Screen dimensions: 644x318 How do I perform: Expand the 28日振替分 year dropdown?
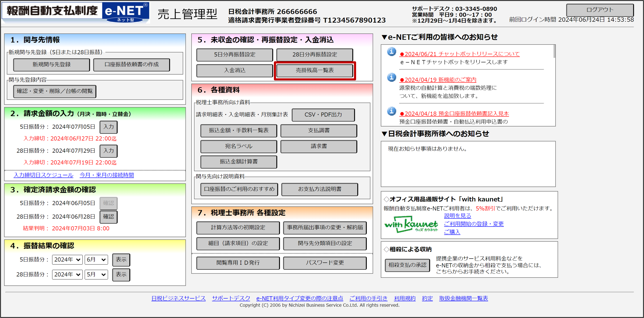click(67, 275)
